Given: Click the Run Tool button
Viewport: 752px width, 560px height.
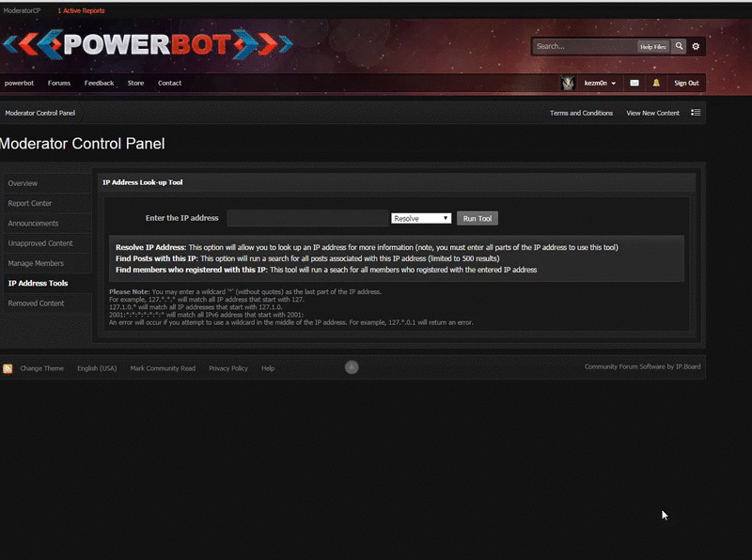Looking at the screenshot, I should (478, 218).
